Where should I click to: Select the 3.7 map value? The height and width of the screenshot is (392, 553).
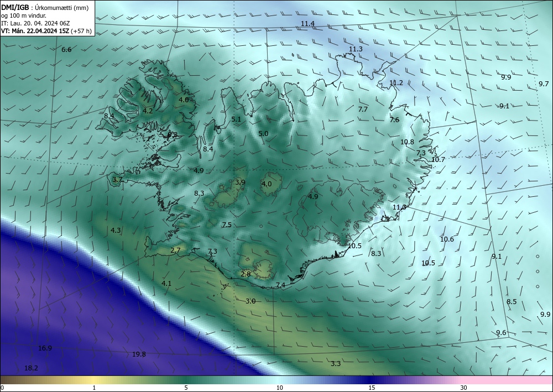click(117, 180)
